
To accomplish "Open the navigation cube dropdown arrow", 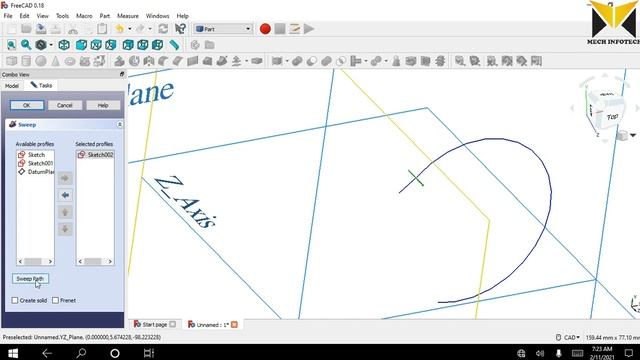I will pos(633,135).
